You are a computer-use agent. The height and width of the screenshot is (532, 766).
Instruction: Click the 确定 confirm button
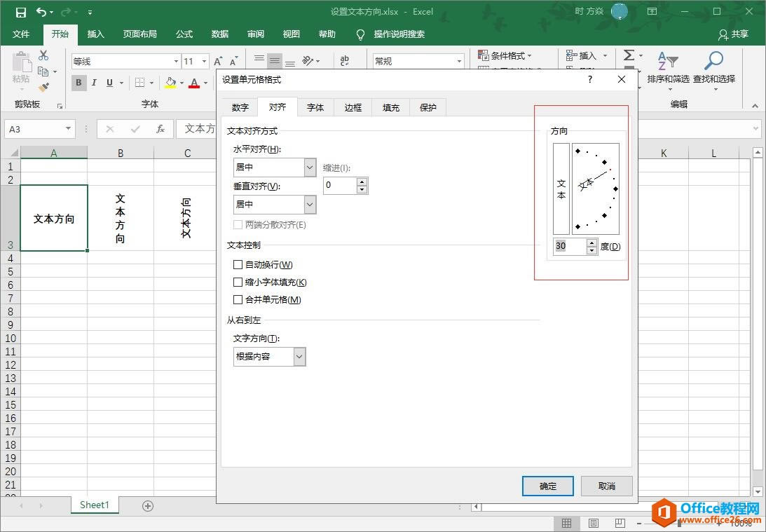pos(547,486)
